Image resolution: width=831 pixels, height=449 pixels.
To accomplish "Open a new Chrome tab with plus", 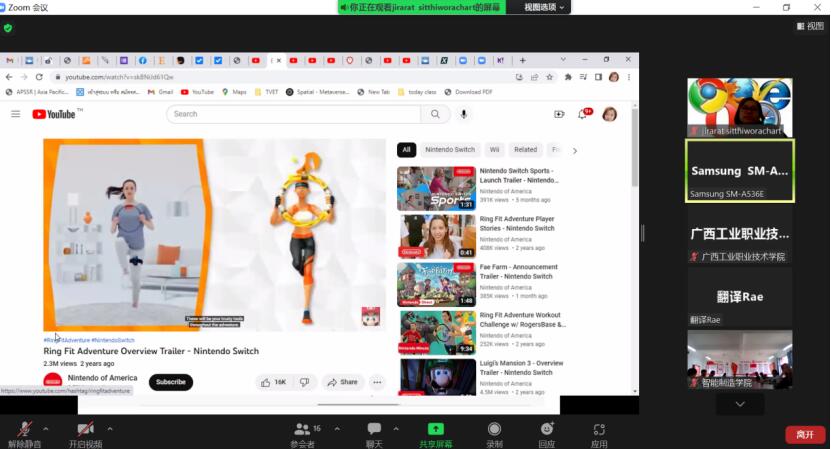I will click(523, 60).
